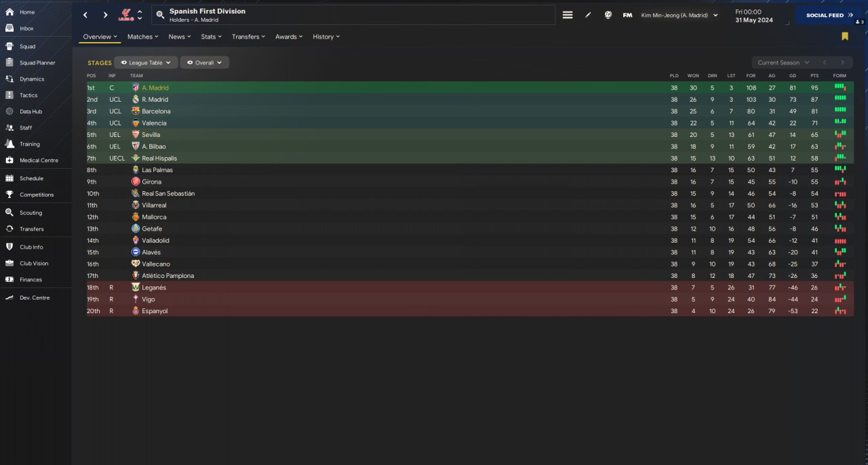The height and width of the screenshot is (465, 868).
Task: Navigate forward with right arrow
Action: coord(105,15)
